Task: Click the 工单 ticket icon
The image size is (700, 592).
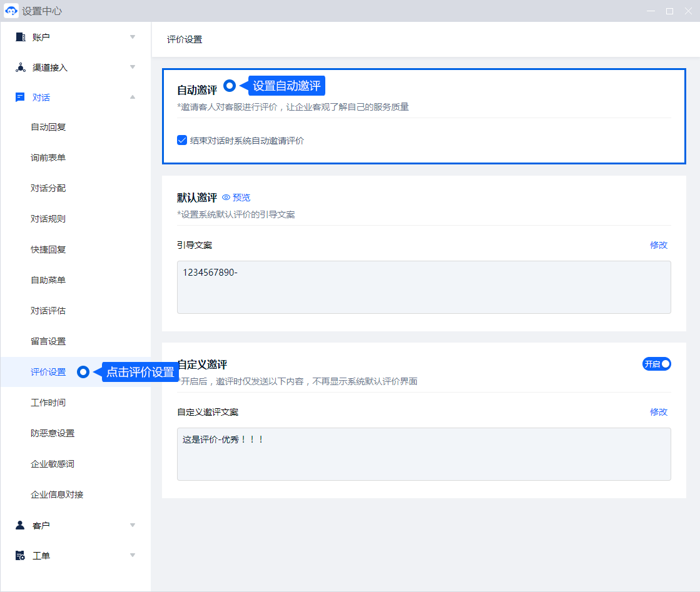Action: pos(20,556)
